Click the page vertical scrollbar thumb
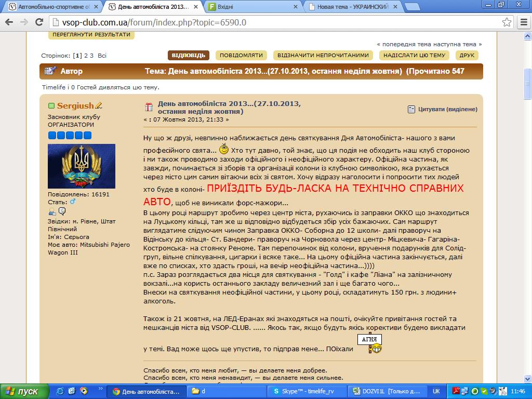The image size is (532, 399). tap(527, 83)
